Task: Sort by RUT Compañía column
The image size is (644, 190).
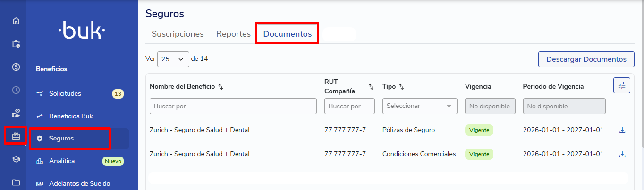Action: 371,87
